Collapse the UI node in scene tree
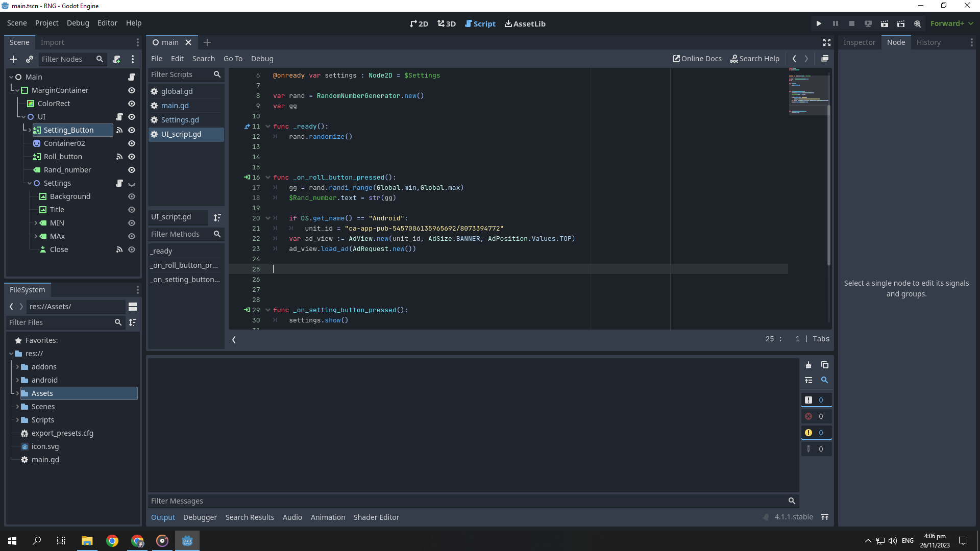Screen dimensions: 980x551 click(x=23, y=117)
